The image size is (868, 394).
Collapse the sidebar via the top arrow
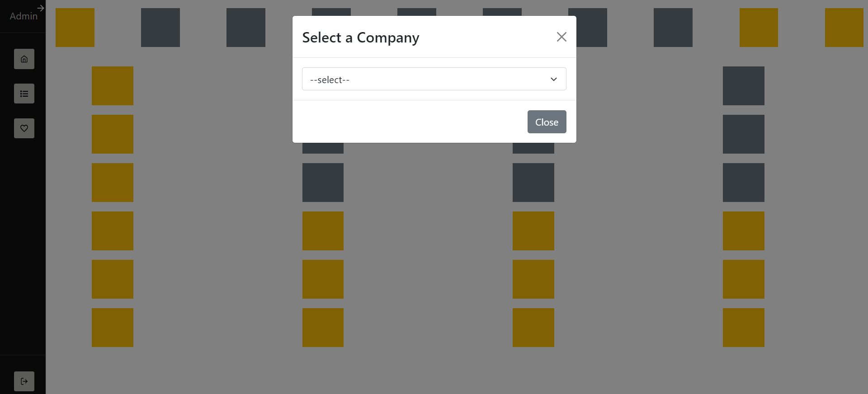click(40, 8)
